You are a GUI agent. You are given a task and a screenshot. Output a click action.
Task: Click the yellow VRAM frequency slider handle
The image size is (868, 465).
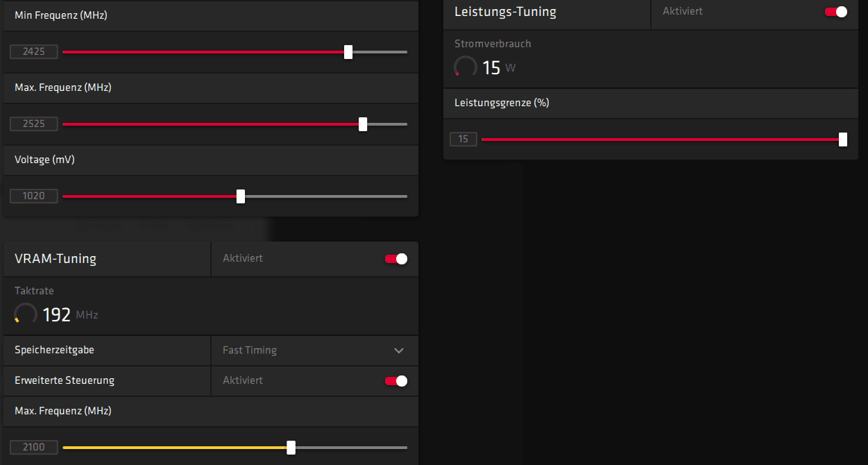point(291,448)
